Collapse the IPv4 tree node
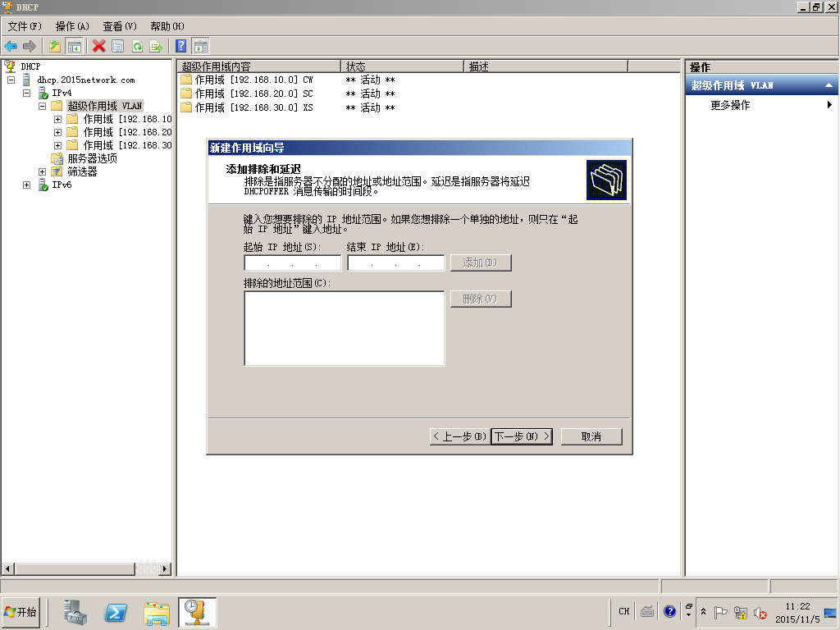The image size is (840, 630). click(27, 94)
